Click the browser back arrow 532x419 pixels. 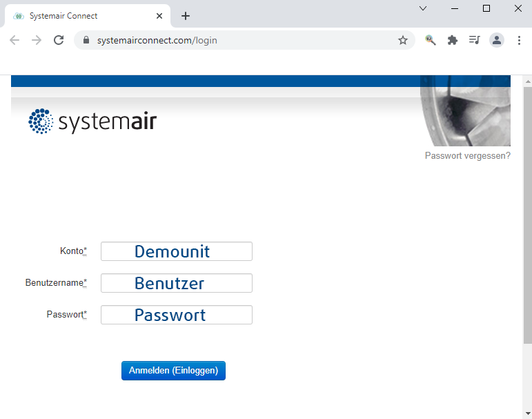tap(14, 40)
